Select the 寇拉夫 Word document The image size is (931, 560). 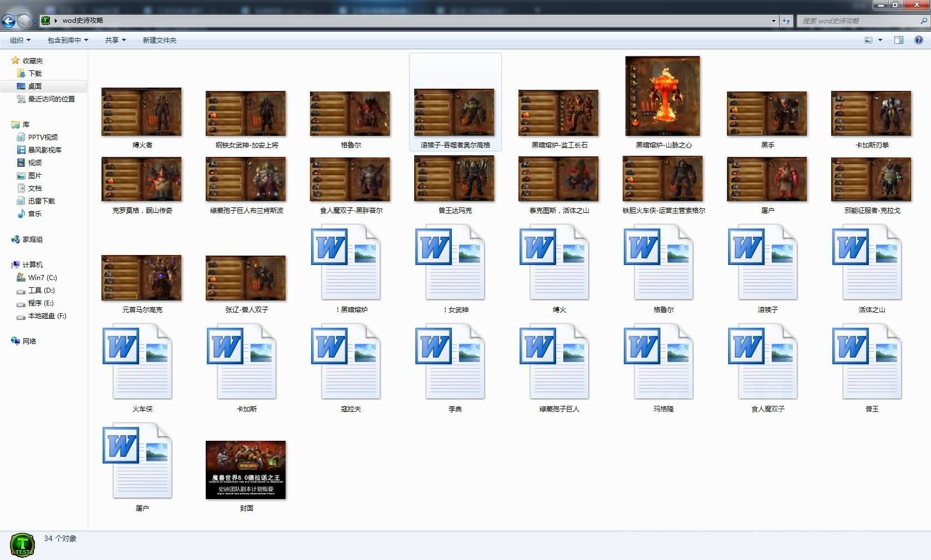click(347, 362)
